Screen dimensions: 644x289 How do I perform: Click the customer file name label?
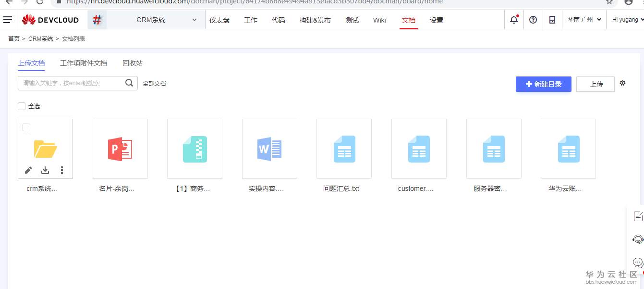(x=416, y=188)
